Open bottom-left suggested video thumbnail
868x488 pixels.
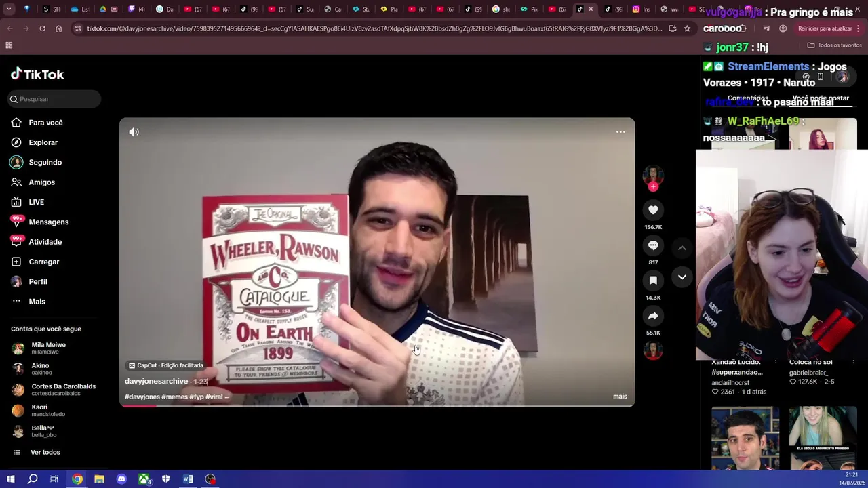coord(745,438)
